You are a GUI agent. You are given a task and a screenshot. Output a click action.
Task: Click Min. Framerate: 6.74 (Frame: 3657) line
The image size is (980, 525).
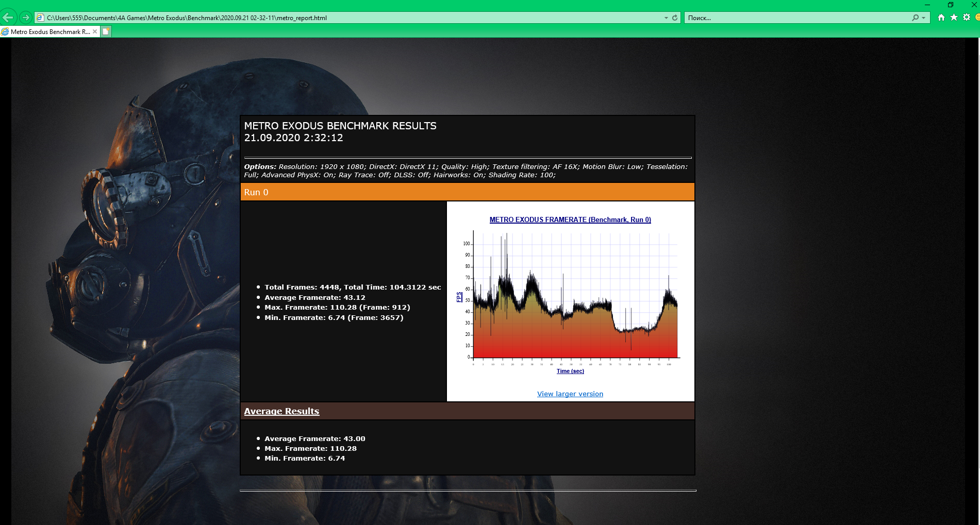334,317
